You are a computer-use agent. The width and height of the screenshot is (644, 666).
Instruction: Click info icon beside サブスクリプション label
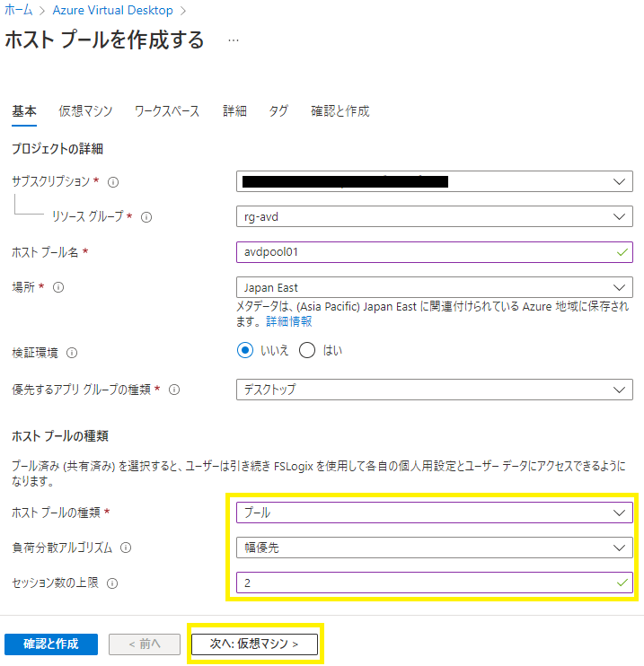click(113, 182)
